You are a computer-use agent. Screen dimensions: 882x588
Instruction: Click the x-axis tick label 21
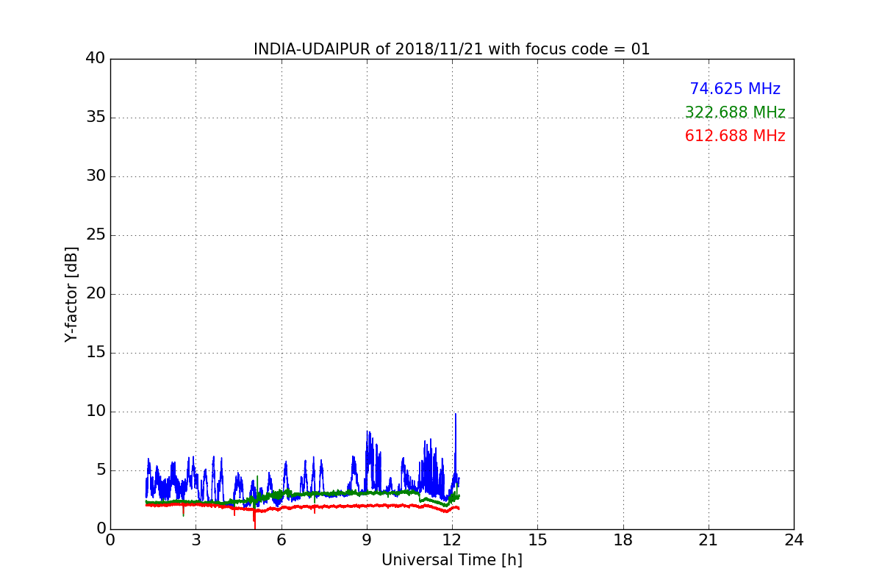pos(709,540)
